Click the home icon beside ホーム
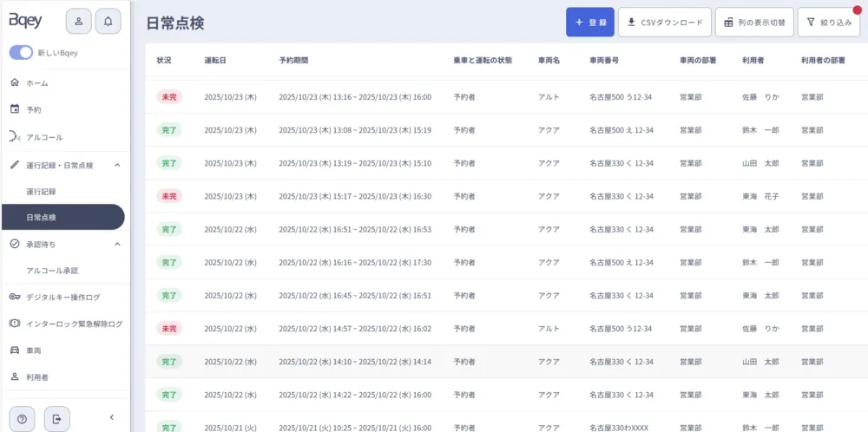The image size is (868, 432). point(15,82)
